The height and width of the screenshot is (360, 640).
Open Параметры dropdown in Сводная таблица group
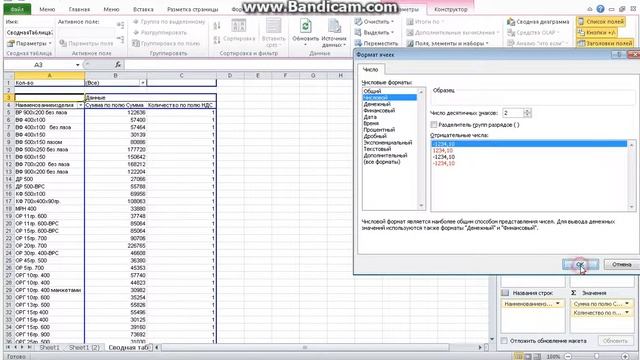(x=29, y=43)
